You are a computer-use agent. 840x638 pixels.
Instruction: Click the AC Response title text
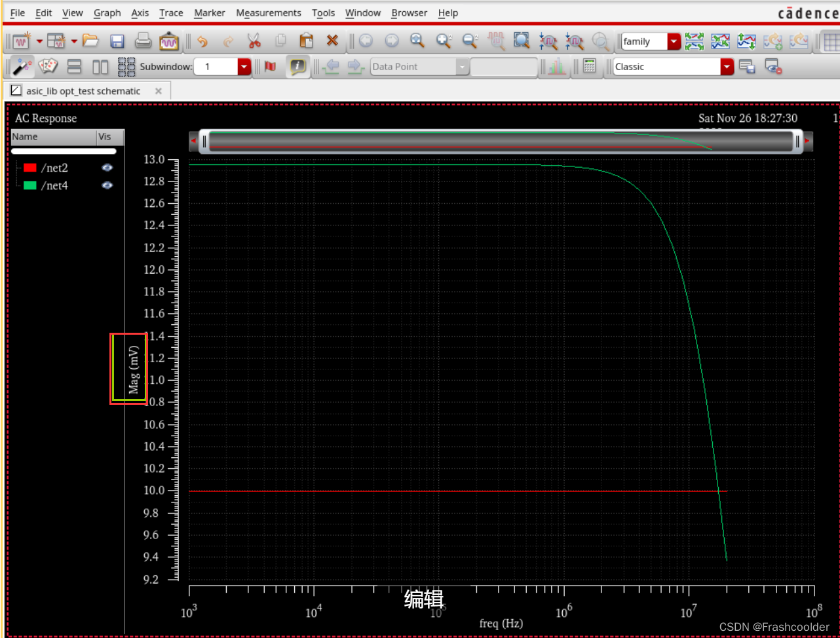(46, 118)
